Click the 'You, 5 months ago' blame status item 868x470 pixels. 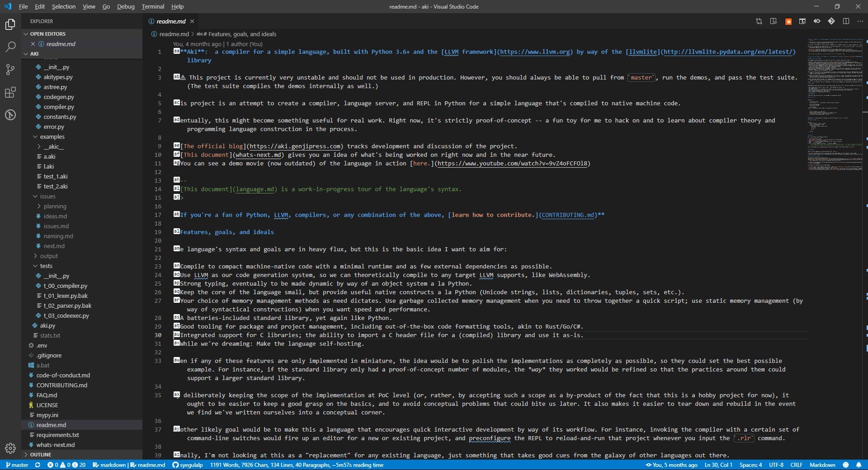[x=671, y=465]
